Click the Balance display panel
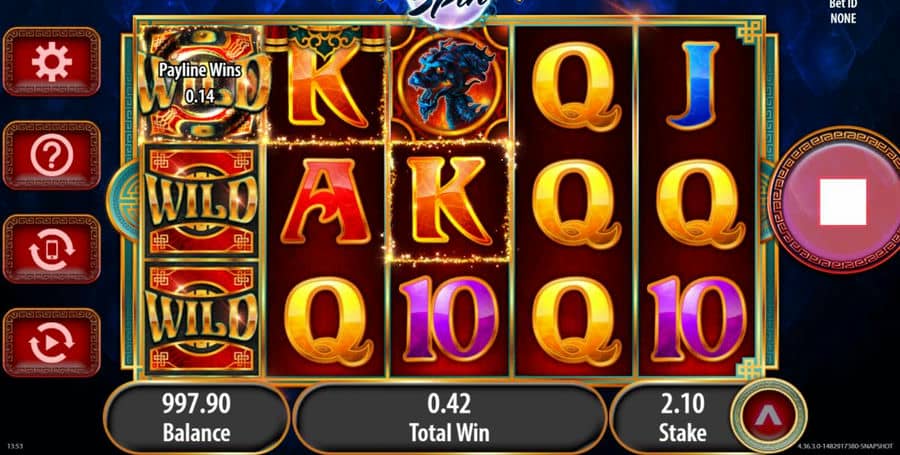 point(196,418)
